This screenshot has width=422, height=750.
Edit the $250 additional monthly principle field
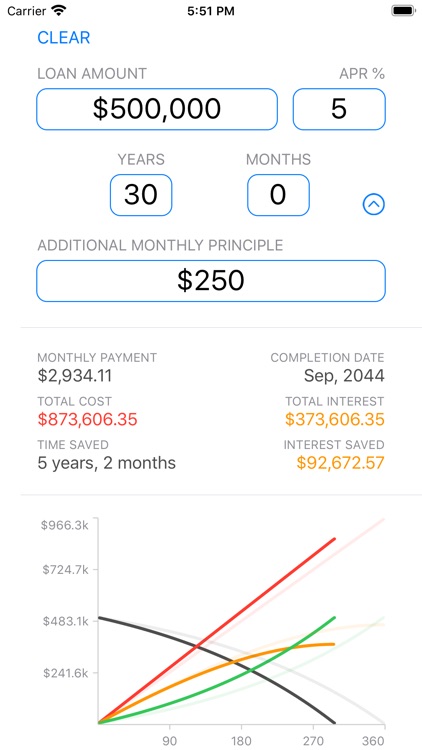pos(211,281)
